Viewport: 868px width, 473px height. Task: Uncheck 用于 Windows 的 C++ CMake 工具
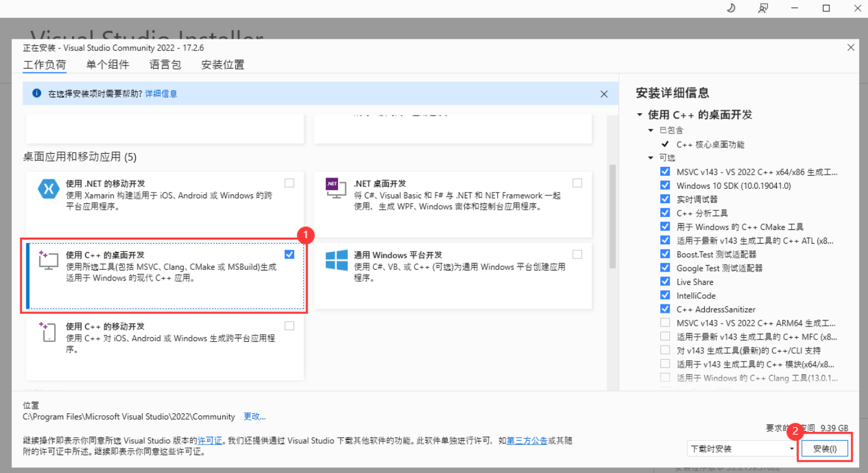pyautogui.click(x=665, y=226)
